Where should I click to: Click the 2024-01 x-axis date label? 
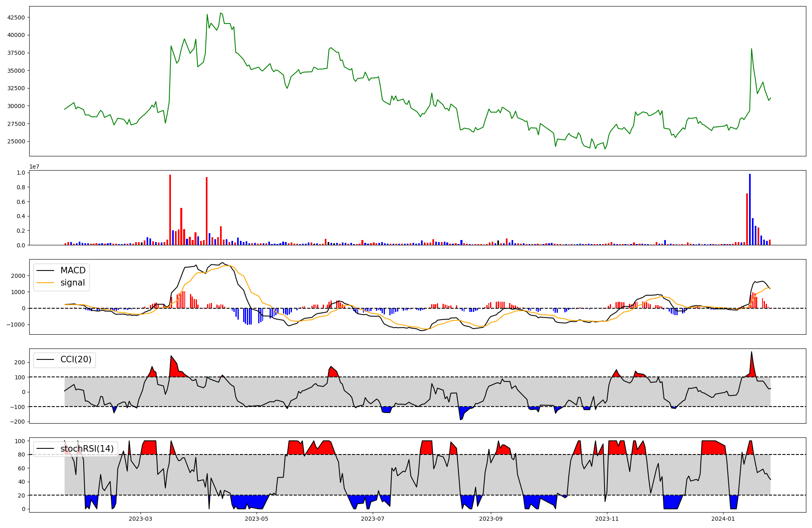point(723,519)
